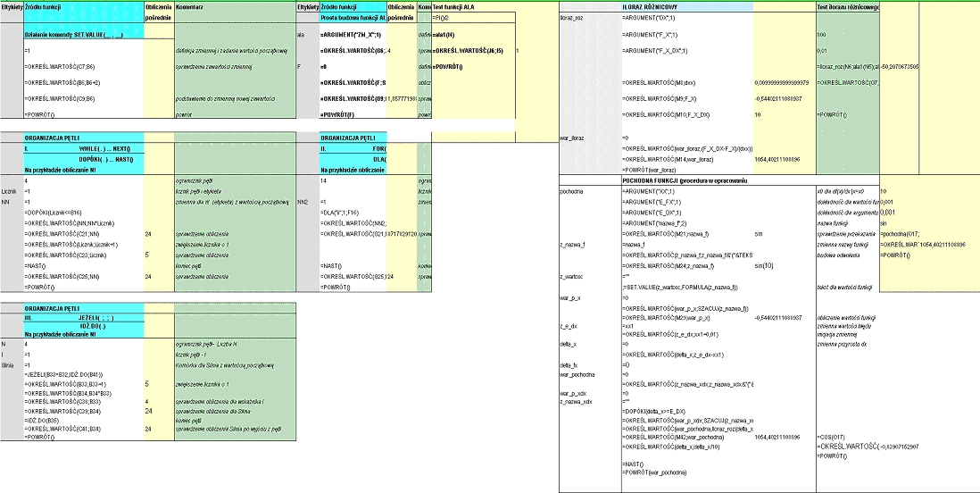Select the 'Silnia' label cell
Screen dimensions: 980x493
(11, 364)
